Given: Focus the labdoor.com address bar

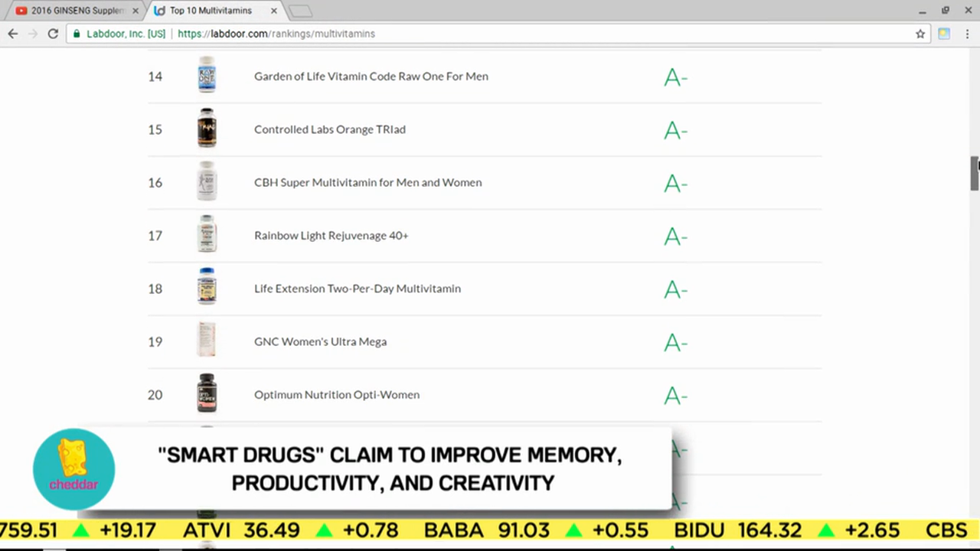Looking at the screenshot, I should tap(498, 34).
